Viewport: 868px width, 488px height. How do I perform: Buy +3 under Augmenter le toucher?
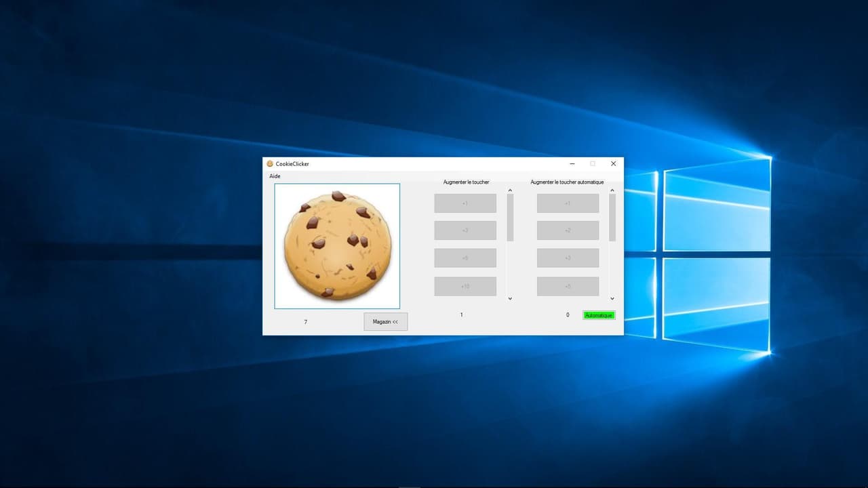pyautogui.click(x=465, y=230)
